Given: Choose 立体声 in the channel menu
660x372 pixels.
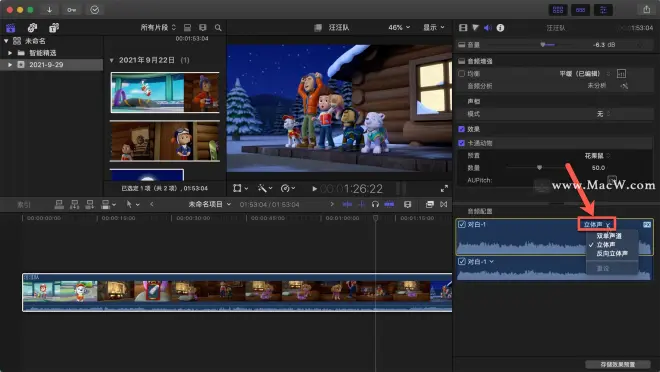Looking at the screenshot, I should tap(606, 244).
